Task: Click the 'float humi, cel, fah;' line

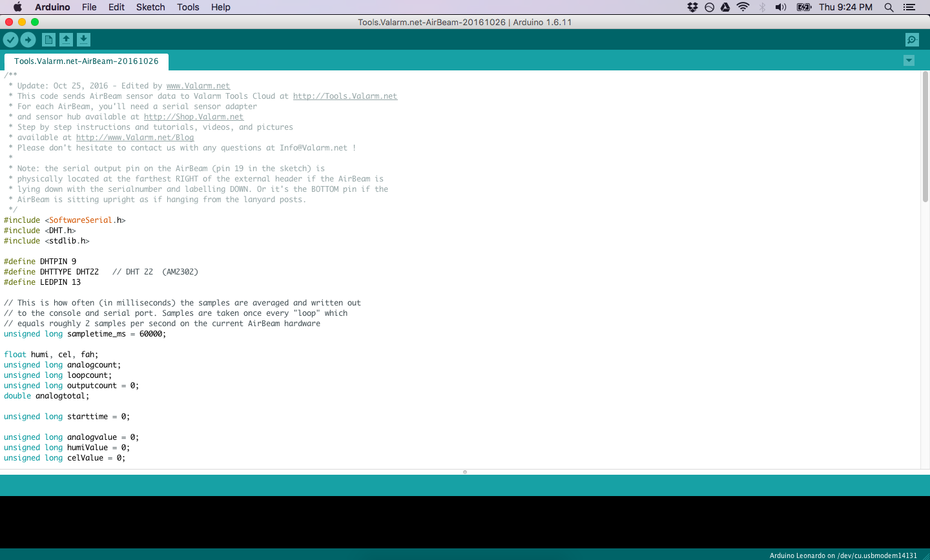Action: coord(51,355)
